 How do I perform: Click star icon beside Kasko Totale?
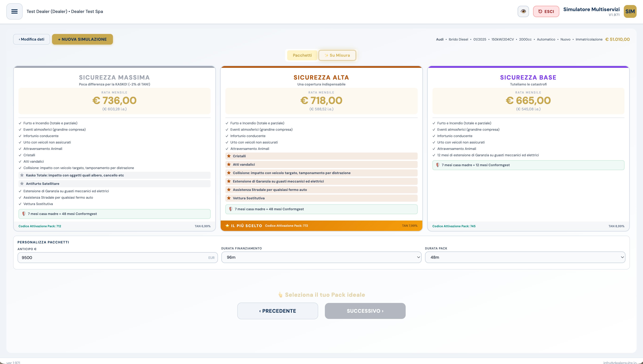click(22, 175)
